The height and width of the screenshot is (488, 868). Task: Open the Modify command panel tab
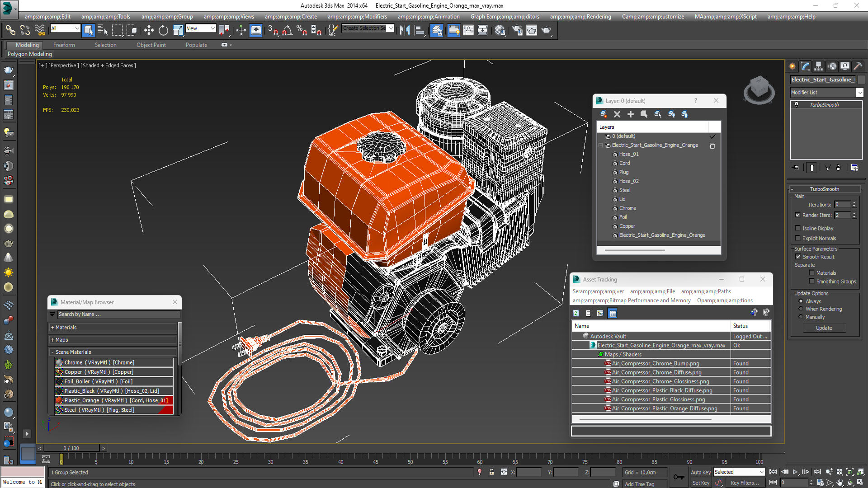[806, 66]
